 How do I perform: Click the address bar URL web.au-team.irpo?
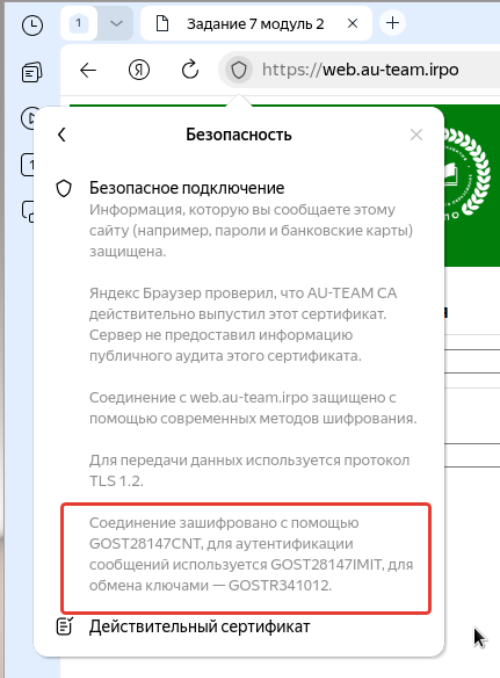(360, 70)
